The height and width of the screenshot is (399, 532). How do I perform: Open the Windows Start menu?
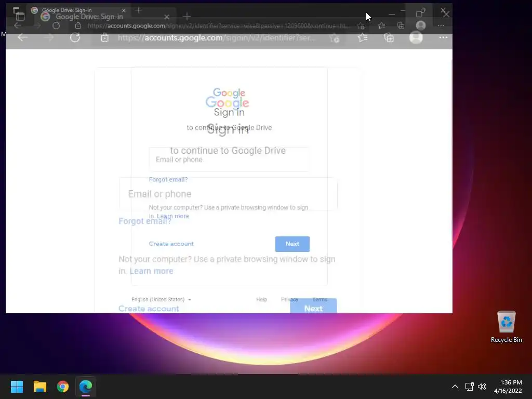tap(17, 387)
